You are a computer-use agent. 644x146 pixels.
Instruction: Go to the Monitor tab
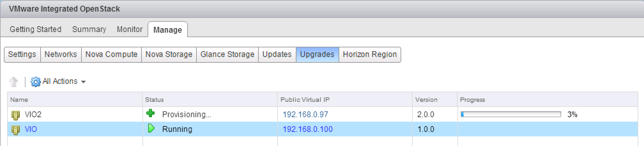coord(129,29)
